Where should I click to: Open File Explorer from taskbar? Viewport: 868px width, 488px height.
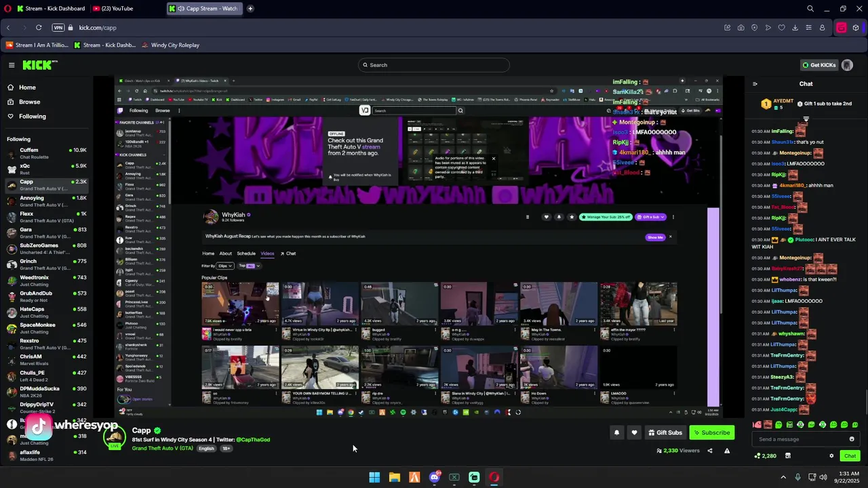pos(394,478)
